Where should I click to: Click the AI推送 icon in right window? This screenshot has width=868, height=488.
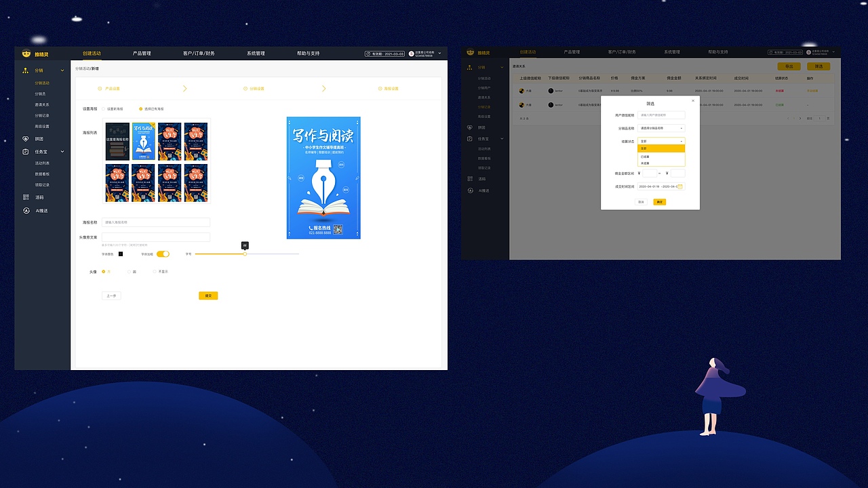(x=471, y=190)
